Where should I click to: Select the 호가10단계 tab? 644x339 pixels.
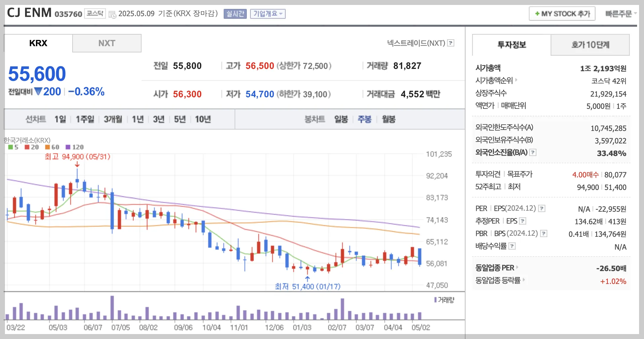(x=590, y=45)
